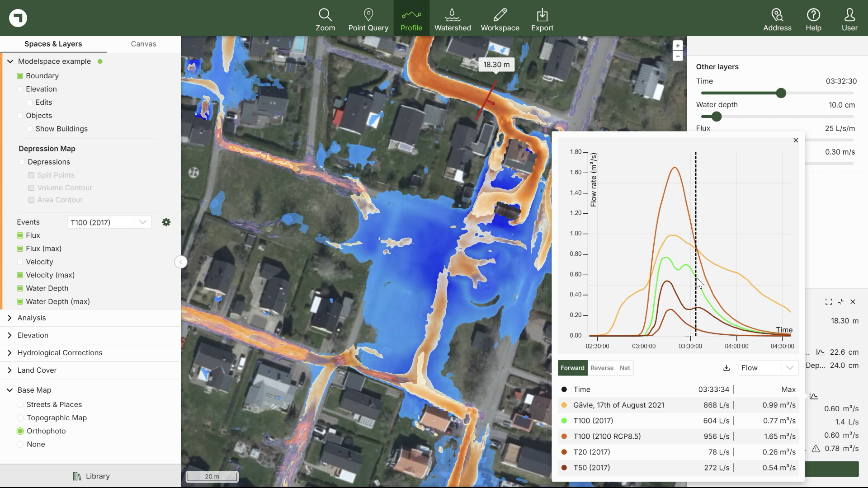Open the Export tool
This screenshot has width=868, height=488.
[542, 19]
